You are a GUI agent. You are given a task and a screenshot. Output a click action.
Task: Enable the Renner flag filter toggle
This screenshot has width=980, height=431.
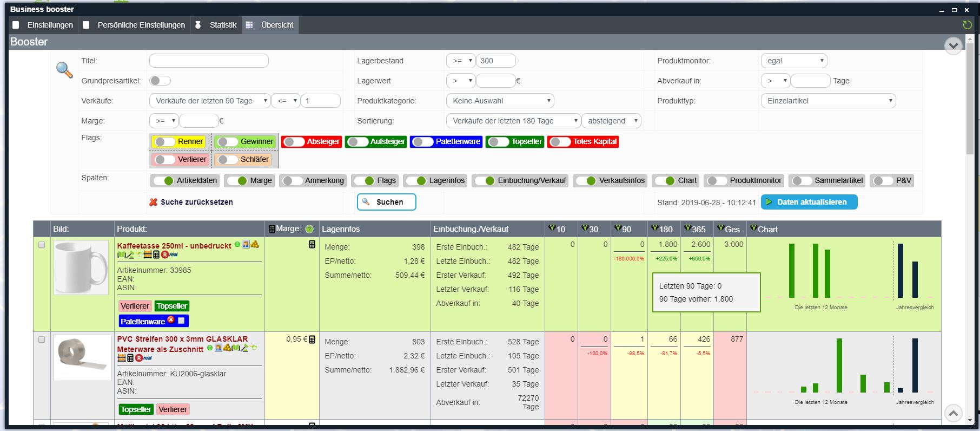[x=164, y=142]
